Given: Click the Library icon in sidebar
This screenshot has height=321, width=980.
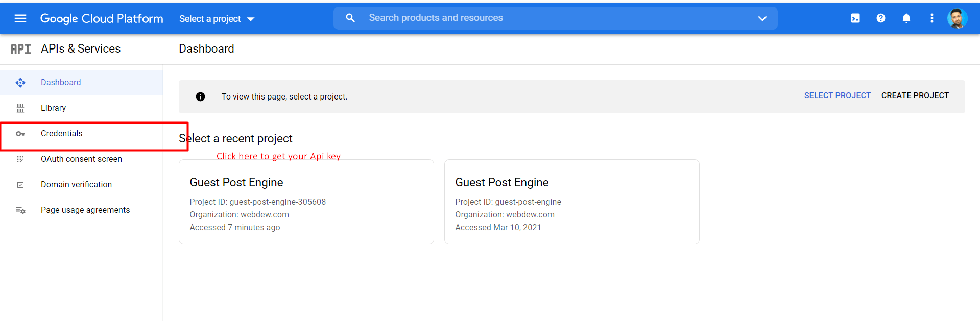Looking at the screenshot, I should pyautogui.click(x=20, y=108).
